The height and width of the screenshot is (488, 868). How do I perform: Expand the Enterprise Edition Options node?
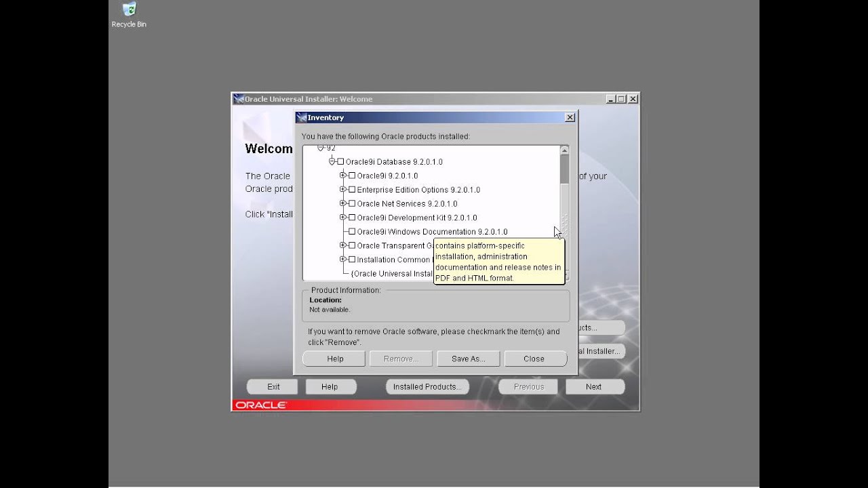[x=343, y=189]
